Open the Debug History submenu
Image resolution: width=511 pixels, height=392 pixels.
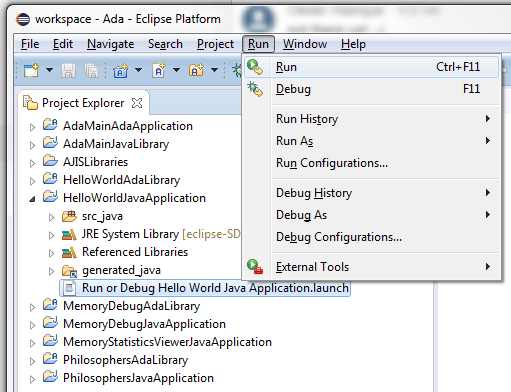pos(371,193)
